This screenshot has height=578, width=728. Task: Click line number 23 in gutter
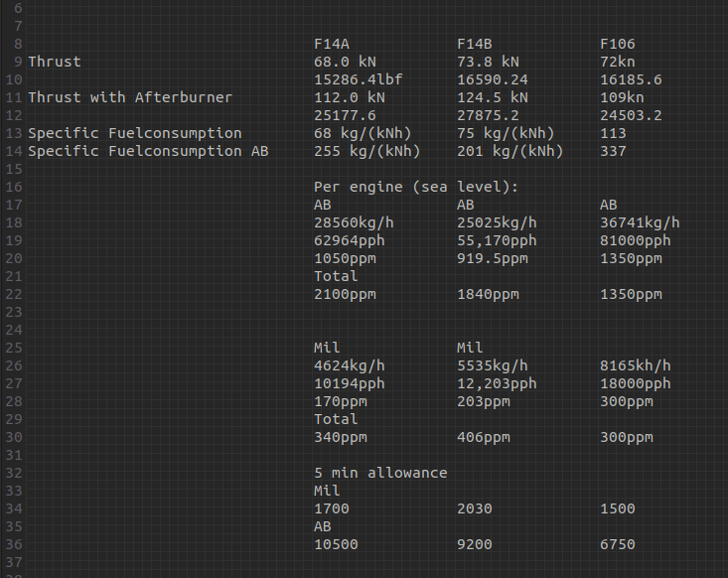14,312
